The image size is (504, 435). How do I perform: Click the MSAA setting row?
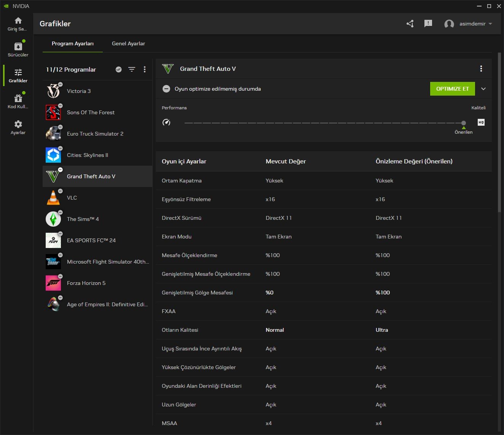(324, 423)
